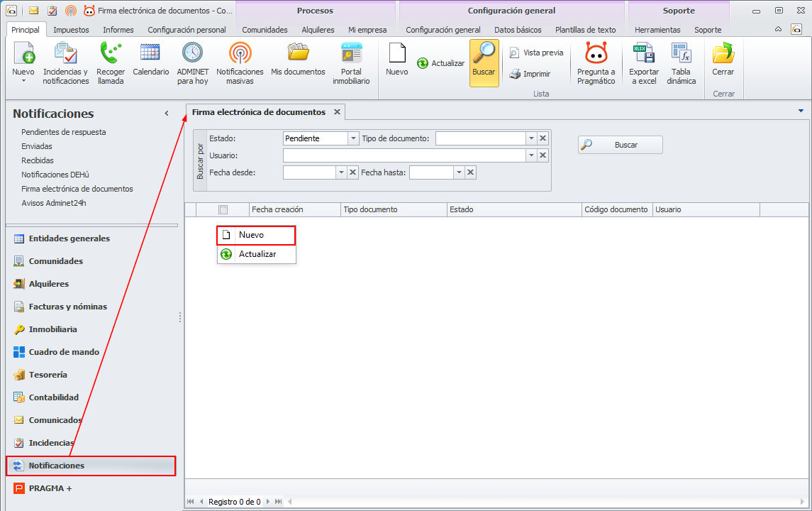Clear the Usuario filter field
The image size is (812, 511).
click(543, 155)
